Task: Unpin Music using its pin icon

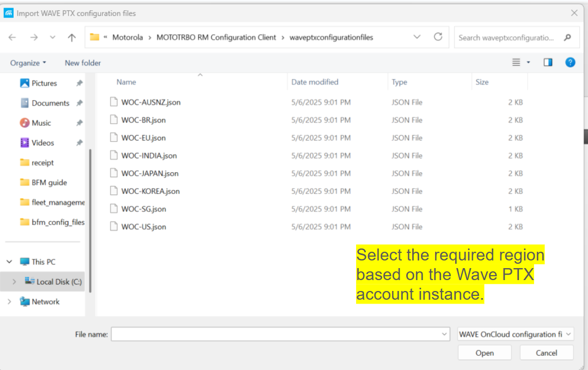Action: coord(79,123)
